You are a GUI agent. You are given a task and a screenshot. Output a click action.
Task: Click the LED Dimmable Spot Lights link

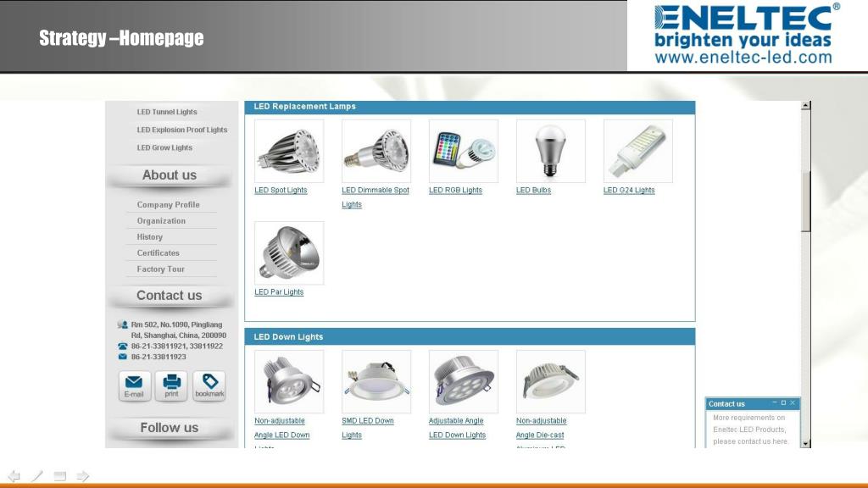click(376, 197)
